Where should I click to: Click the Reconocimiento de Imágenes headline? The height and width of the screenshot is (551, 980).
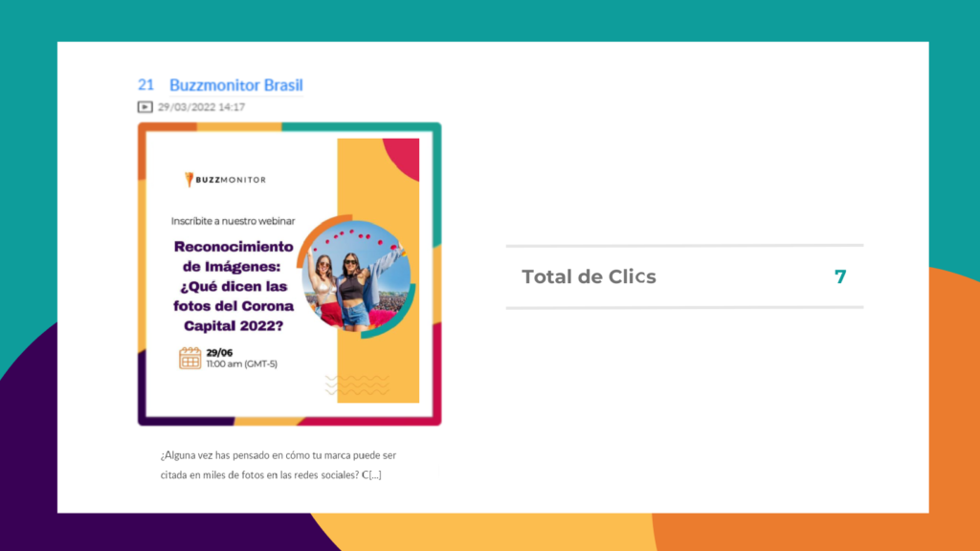coord(234,286)
